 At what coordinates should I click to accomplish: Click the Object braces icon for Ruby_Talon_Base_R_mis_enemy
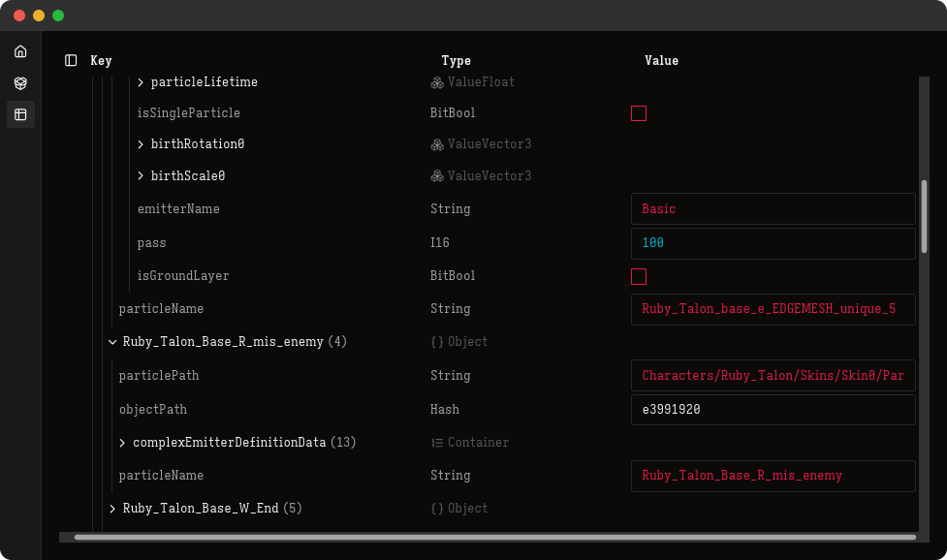pyautogui.click(x=437, y=342)
